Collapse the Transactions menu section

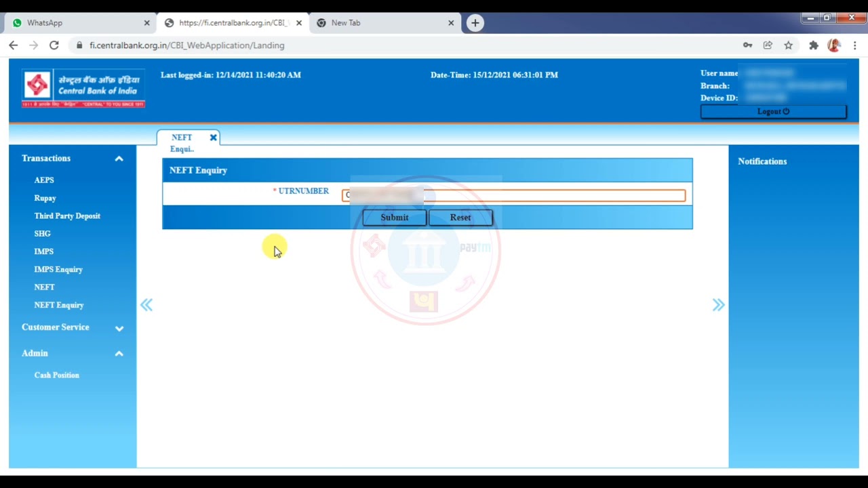[119, 159]
